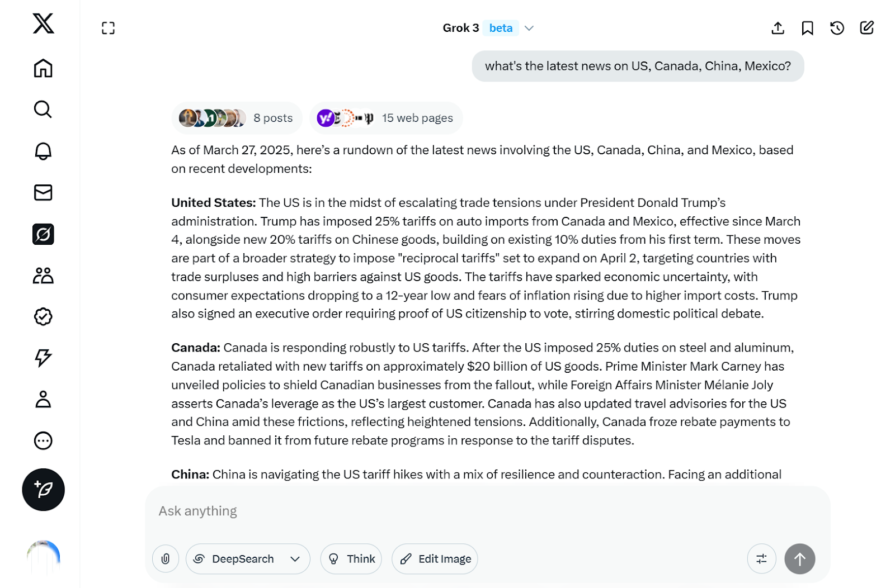Screen dimensions: 895x588
Task: Expand the DeepSearch options chevron
Action: coord(296,558)
